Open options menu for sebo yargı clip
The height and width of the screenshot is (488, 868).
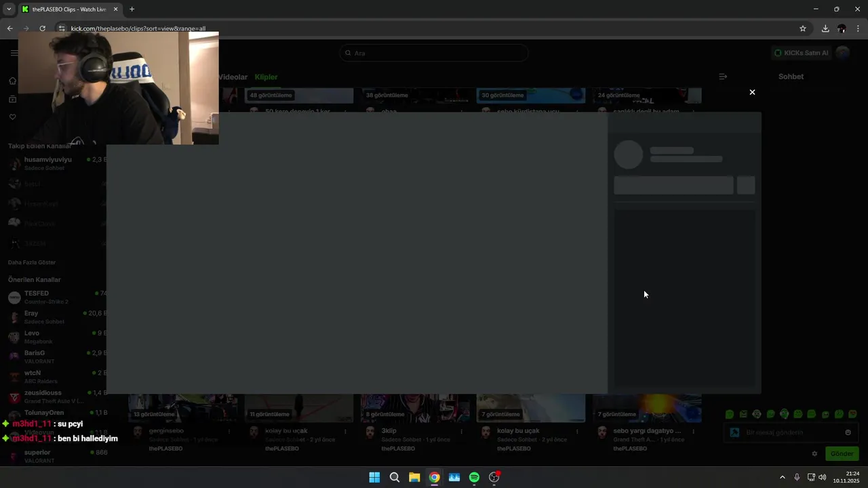[x=693, y=431]
